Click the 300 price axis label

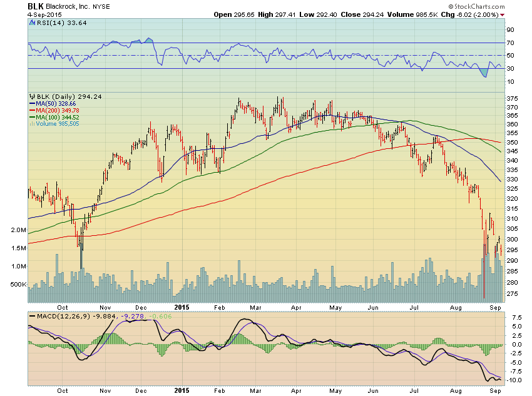[513, 240]
